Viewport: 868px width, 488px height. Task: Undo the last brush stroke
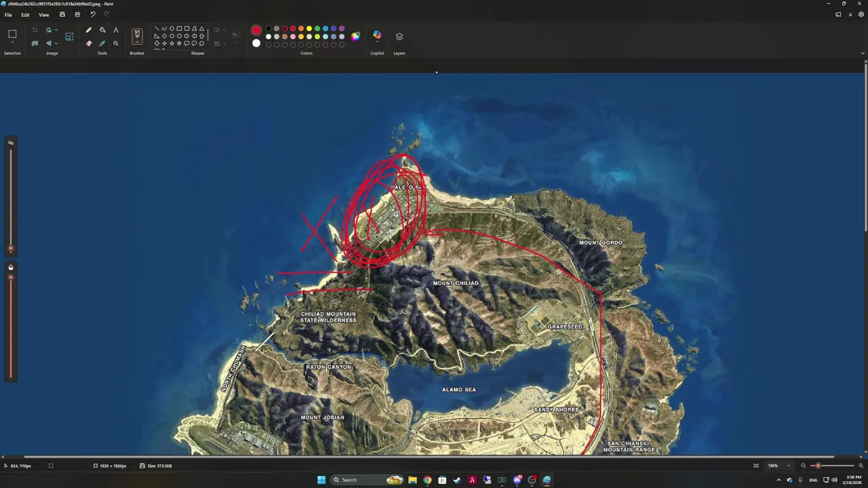(x=93, y=14)
